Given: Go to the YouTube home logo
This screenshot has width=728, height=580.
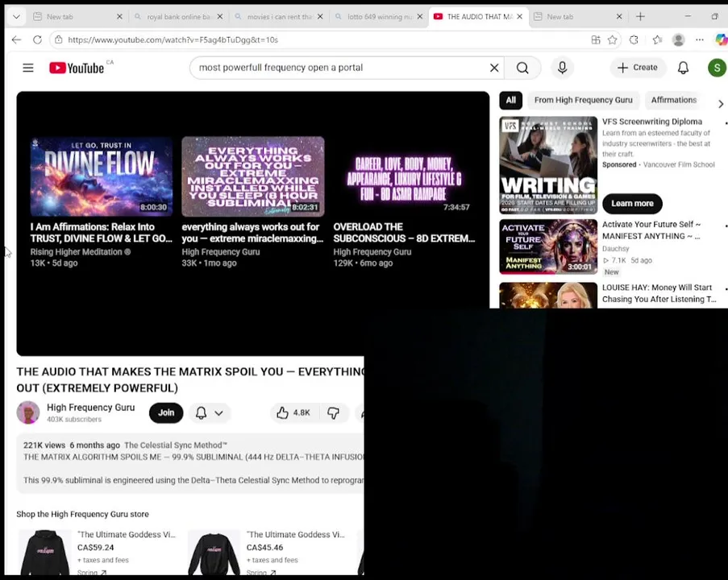Looking at the screenshot, I should tap(77, 68).
